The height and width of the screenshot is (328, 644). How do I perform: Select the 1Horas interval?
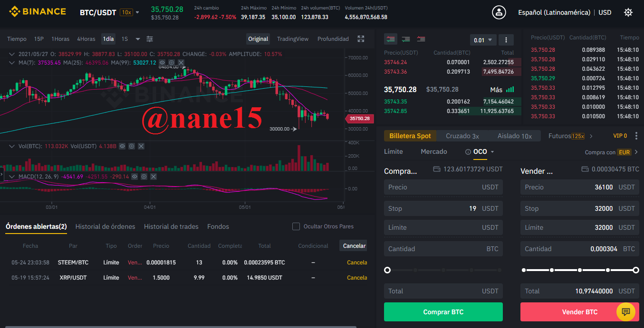click(60, 39)
